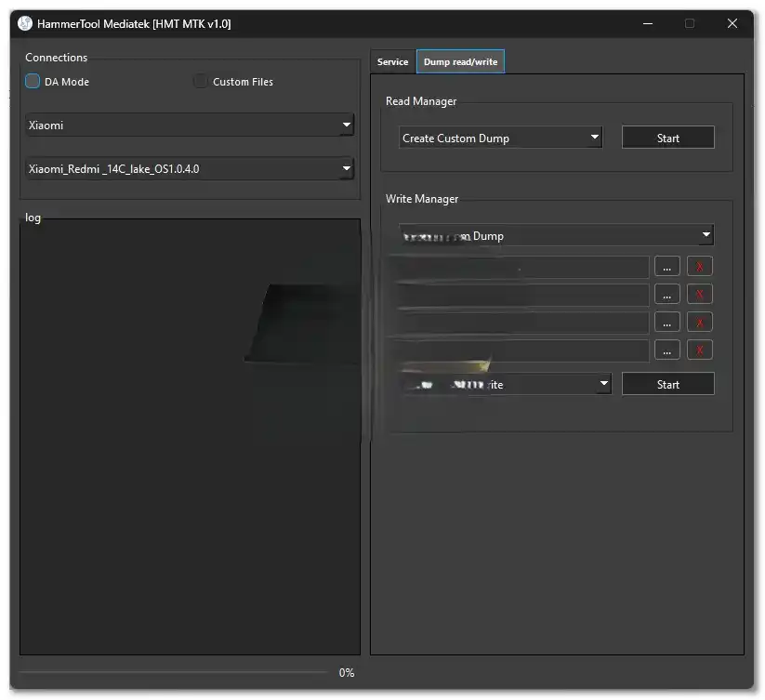Click inside the log output area

click(190, 437)
